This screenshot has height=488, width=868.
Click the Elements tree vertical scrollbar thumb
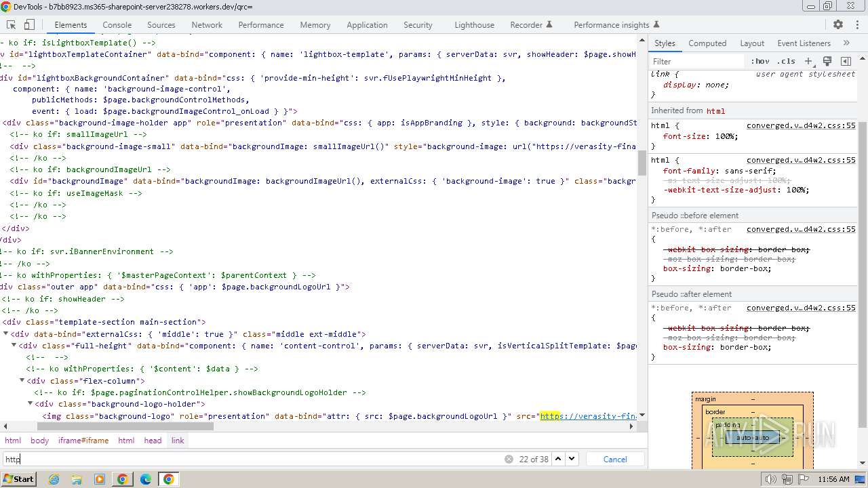tap(642, 163)
